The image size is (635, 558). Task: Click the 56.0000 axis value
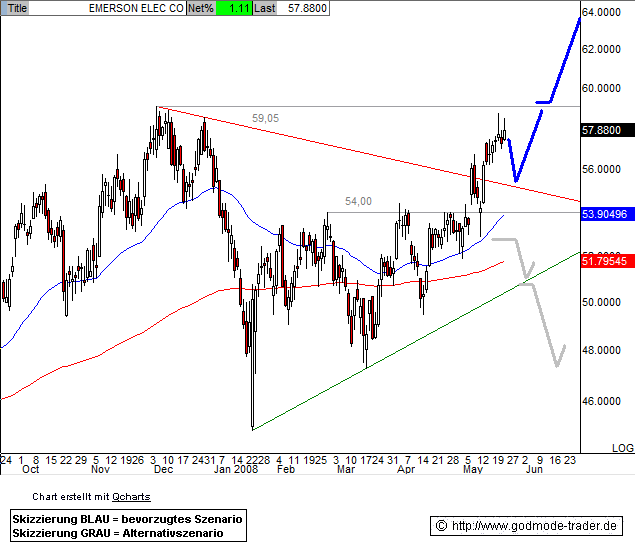[601, 169]
